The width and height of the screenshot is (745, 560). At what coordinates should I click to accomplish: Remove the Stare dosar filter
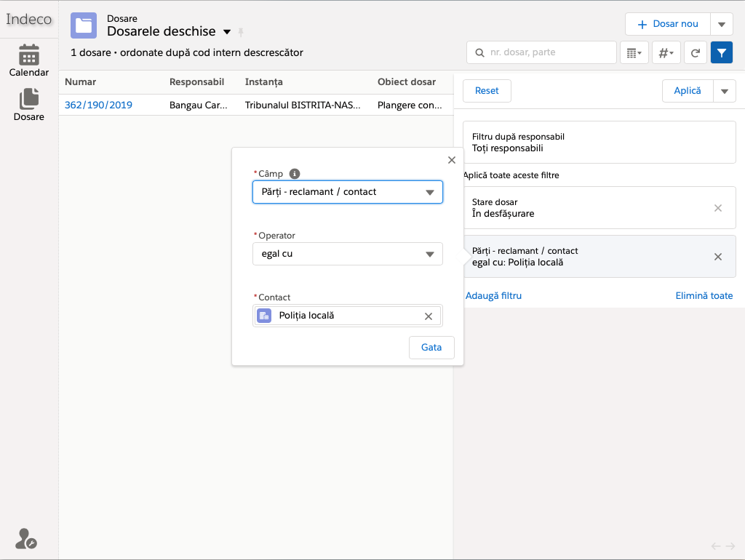717,208
